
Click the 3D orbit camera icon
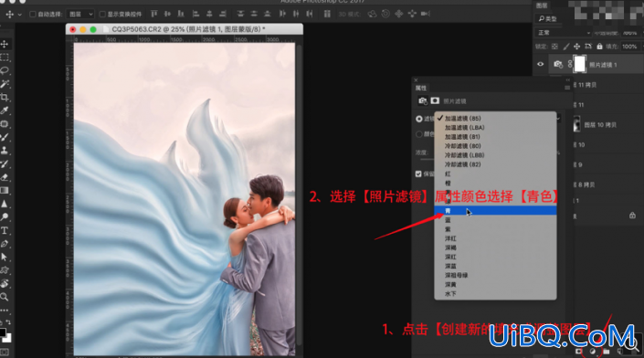(x=372, y=14)
